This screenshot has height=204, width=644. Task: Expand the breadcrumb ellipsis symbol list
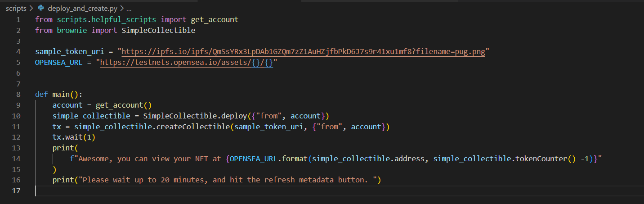coord(129,9)
